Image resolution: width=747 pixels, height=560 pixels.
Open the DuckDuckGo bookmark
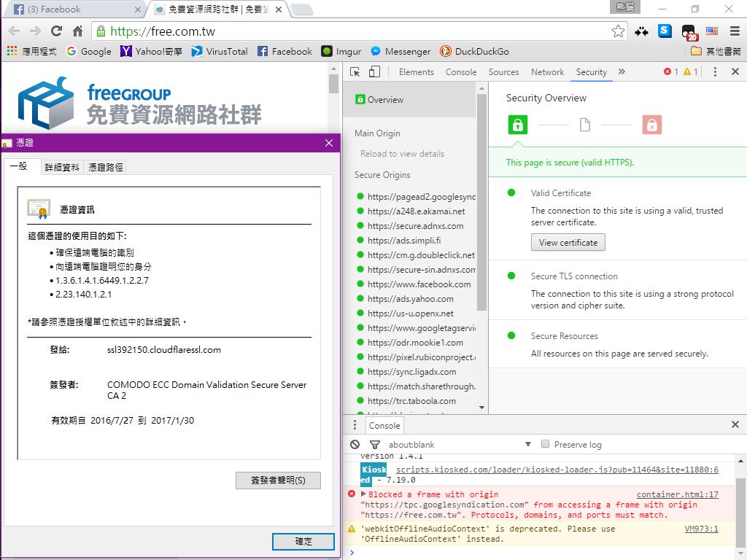pos(474,51)
